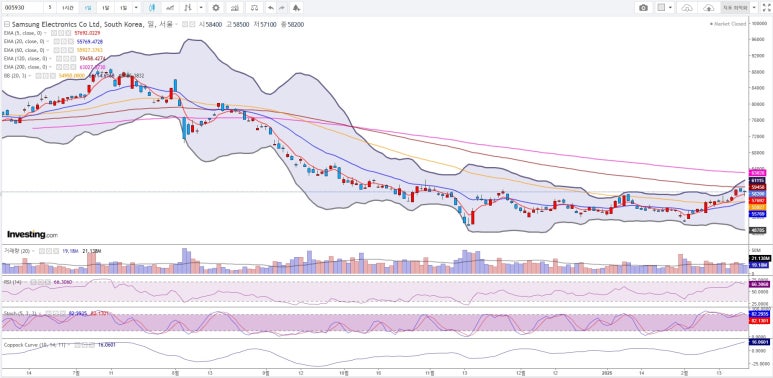The image size is (773, 378).
Task: Click the Coppock Curve indicator label
Action: [35, 345]
